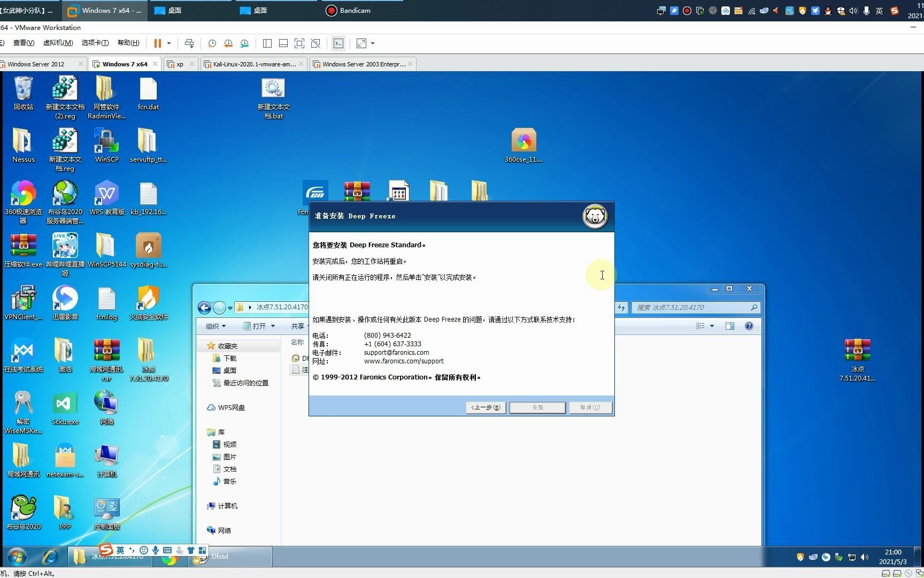Pause the virtual machine with the pause icon
Viewport: 924px width, 578px height.
coord(158,43)
